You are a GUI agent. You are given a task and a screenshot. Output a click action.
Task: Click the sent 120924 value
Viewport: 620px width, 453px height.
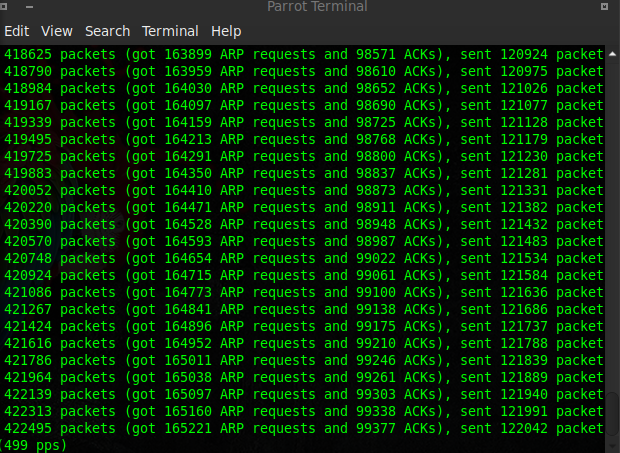click(x=524, y=54)
